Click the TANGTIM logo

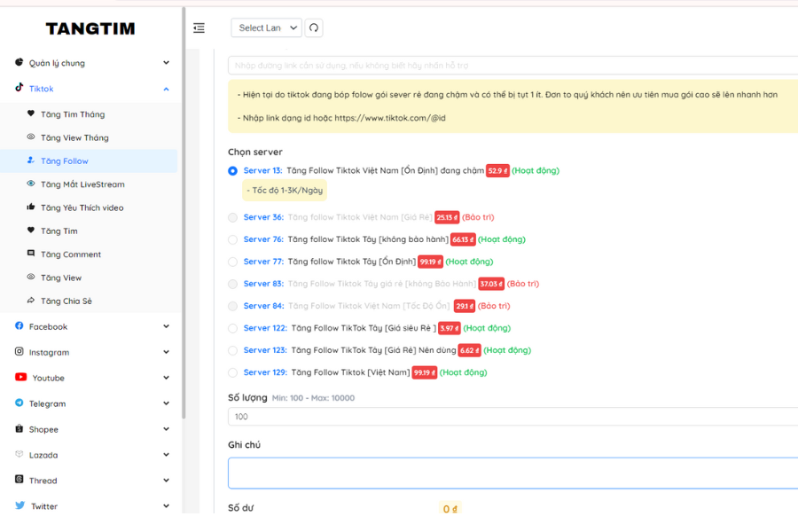point(90,28)
